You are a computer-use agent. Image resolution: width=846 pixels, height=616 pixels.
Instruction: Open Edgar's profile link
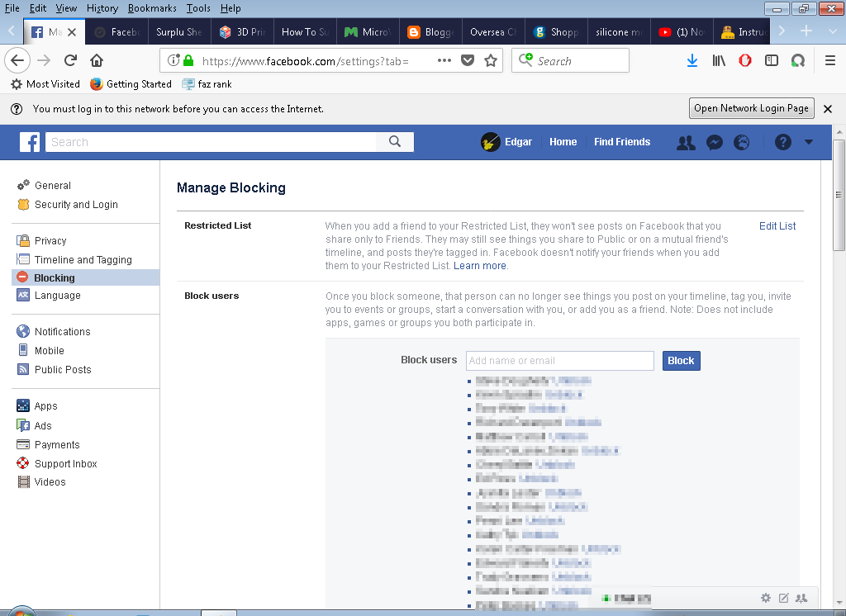(x=506, y=142)
